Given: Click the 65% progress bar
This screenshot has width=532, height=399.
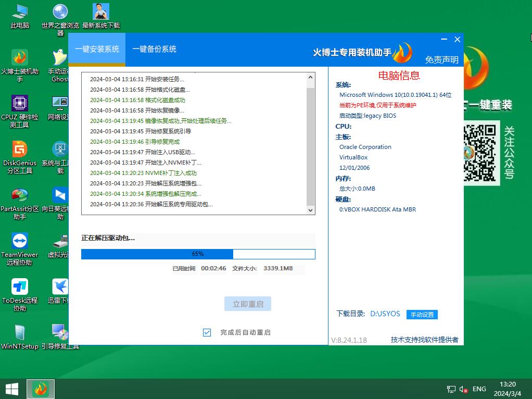Looking at the screenshot, I should pos(198,254).
